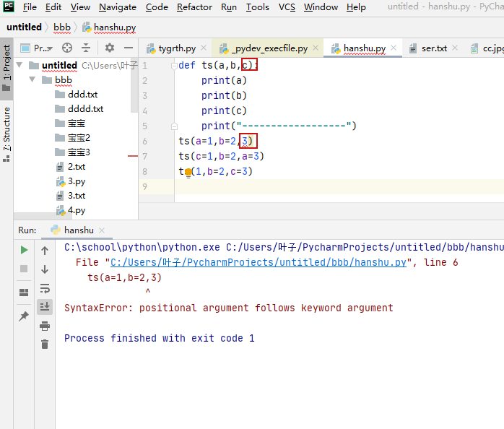Click the restore layout icon in Run panel
This screenshot has width=504, height=429.
pos(24,292)
